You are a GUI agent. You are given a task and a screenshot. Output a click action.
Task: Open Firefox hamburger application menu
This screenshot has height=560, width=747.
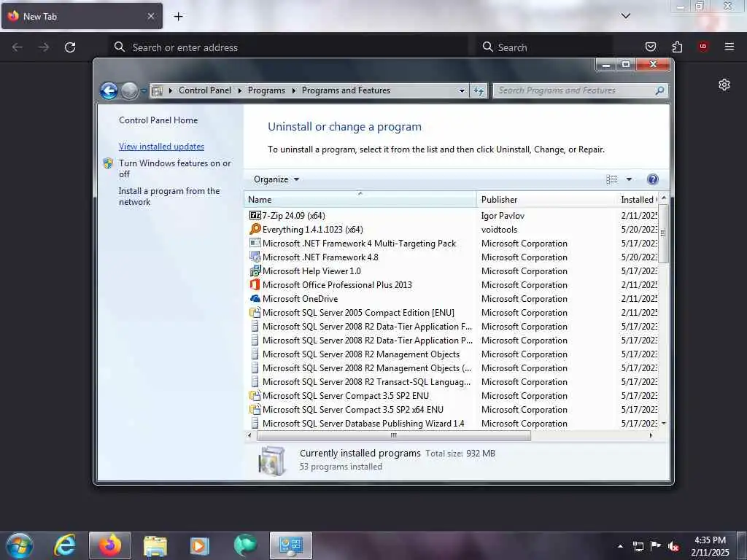(x=729, y=47)
